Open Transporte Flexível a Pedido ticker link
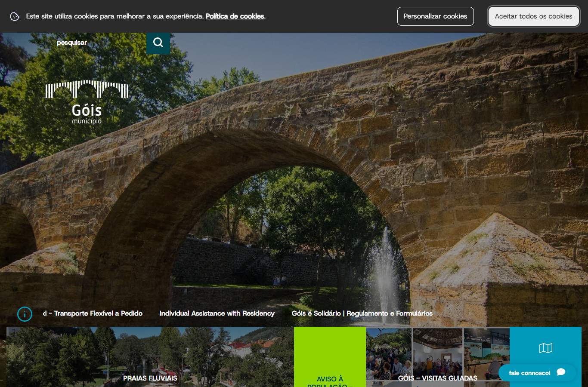This screenshot has width=588, height=387. pos(93,313)
